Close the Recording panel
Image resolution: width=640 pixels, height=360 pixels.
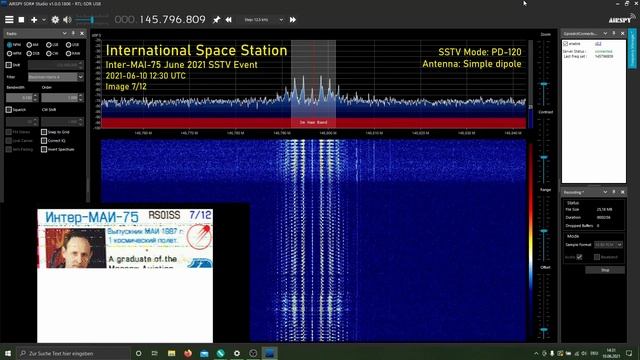point(622,192)
